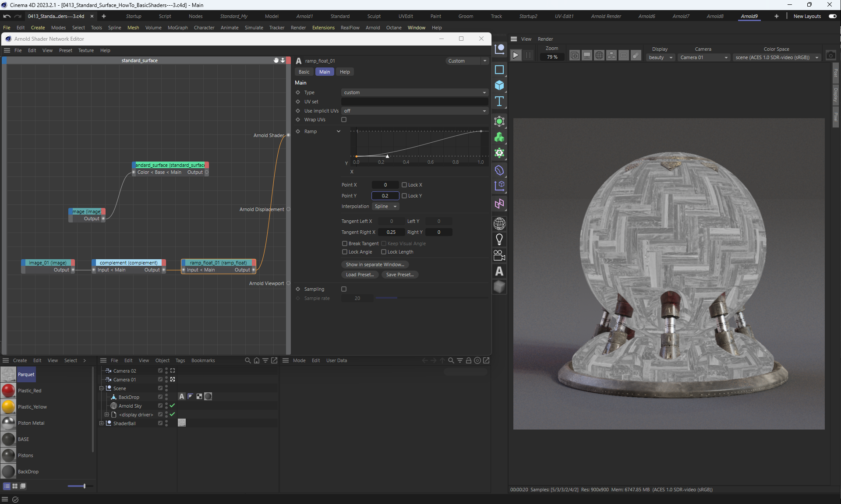Expand the ShaderBall object in the tree
The width and height of the screenshot is (841, 504).
(101, 423)
